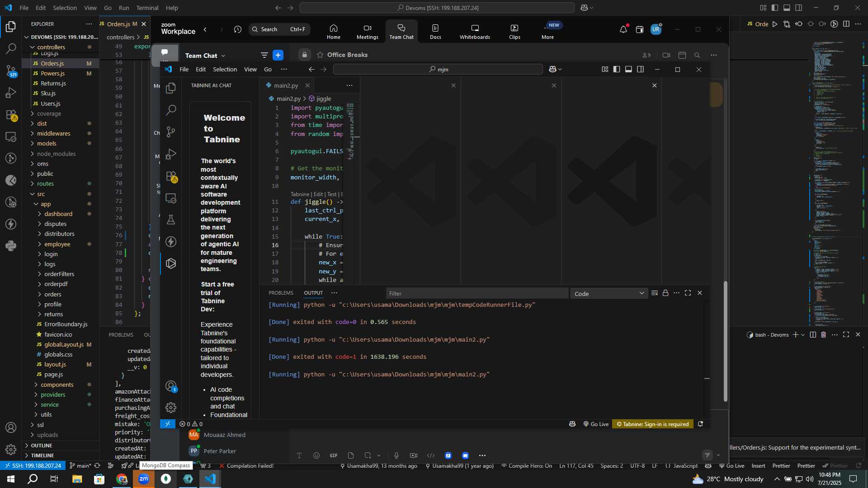
Task: Click Tabnine: Sign-in is required status button
Action: tap(653, 424)
